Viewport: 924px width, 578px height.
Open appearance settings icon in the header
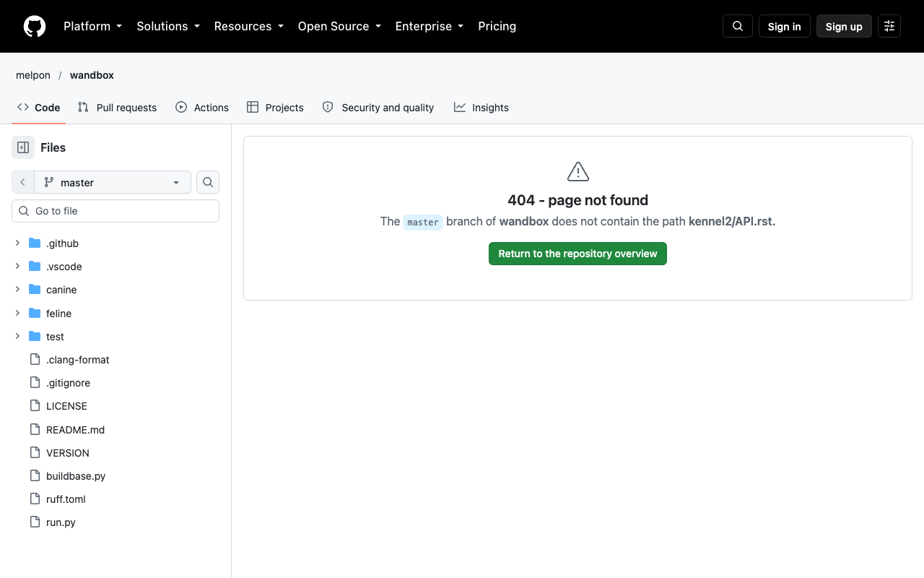pyautogui.click(x=889, y=26)
